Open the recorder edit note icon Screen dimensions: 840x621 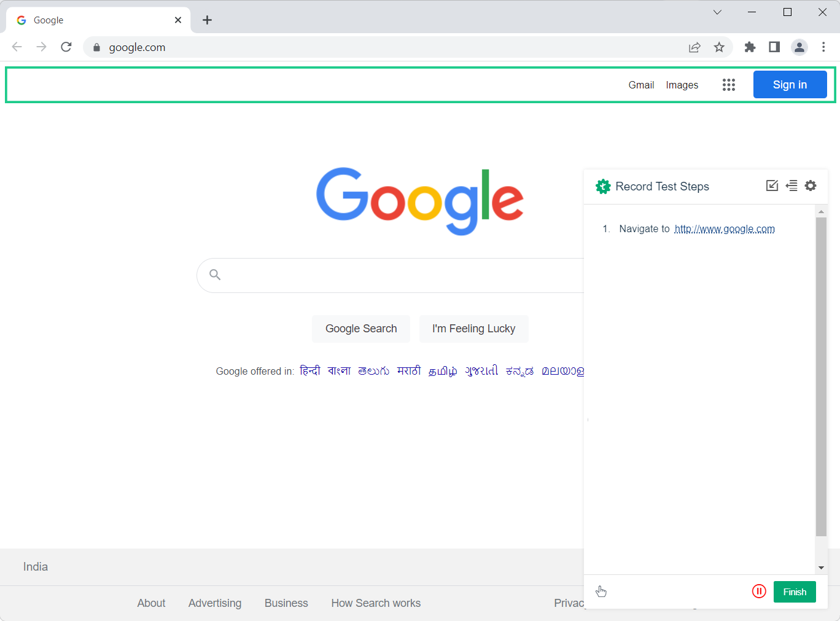click(772, 186)
